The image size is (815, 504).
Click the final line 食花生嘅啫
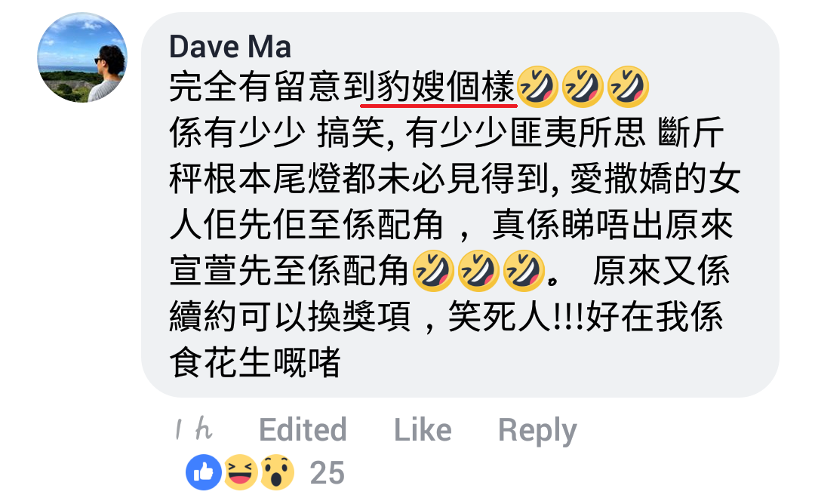coord(255,363)
